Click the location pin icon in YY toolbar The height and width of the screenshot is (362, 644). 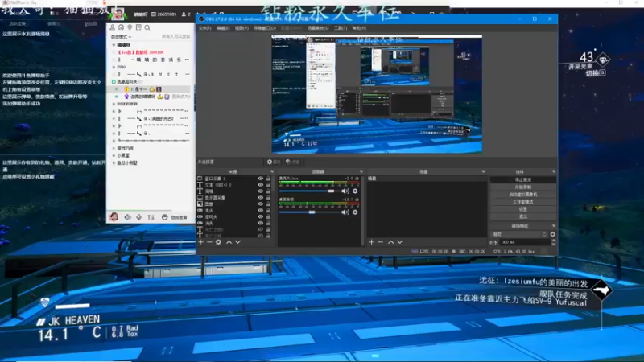coord(130,27)
